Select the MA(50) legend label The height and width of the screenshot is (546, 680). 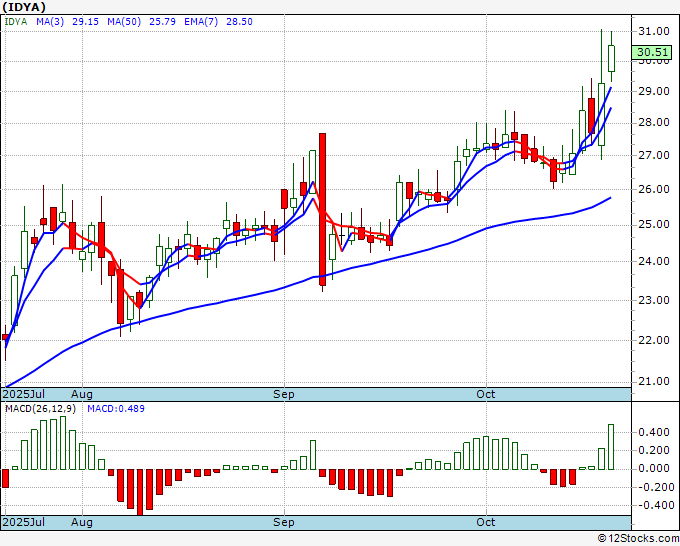point(124,22)
